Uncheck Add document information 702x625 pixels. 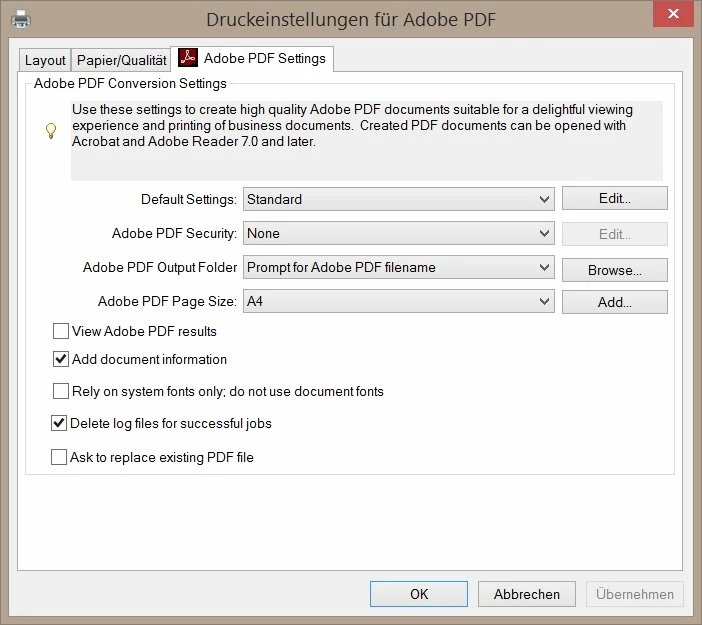click(x=61, y=359)
